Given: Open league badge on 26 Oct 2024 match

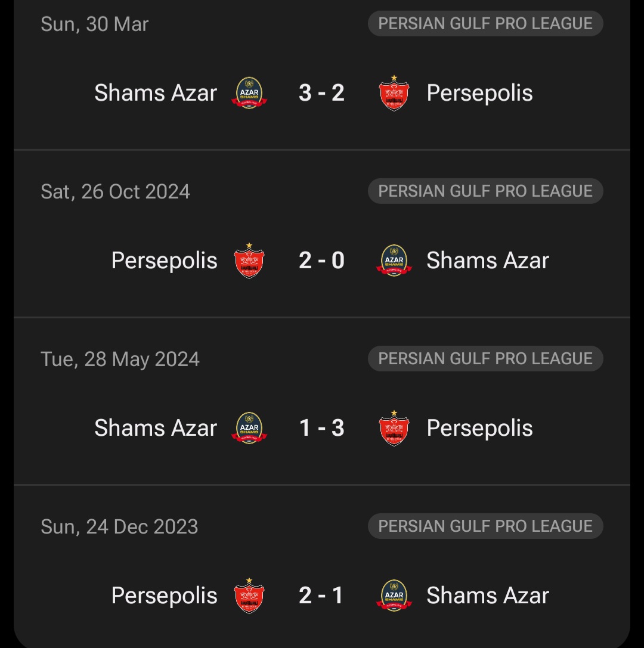Looking at the screenshot, I should click(485, 191).
